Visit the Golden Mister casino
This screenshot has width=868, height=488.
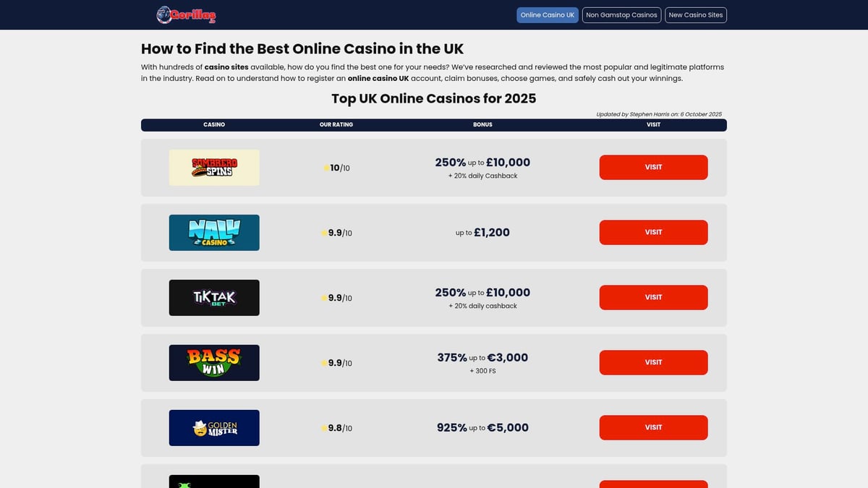pos(653,428)
